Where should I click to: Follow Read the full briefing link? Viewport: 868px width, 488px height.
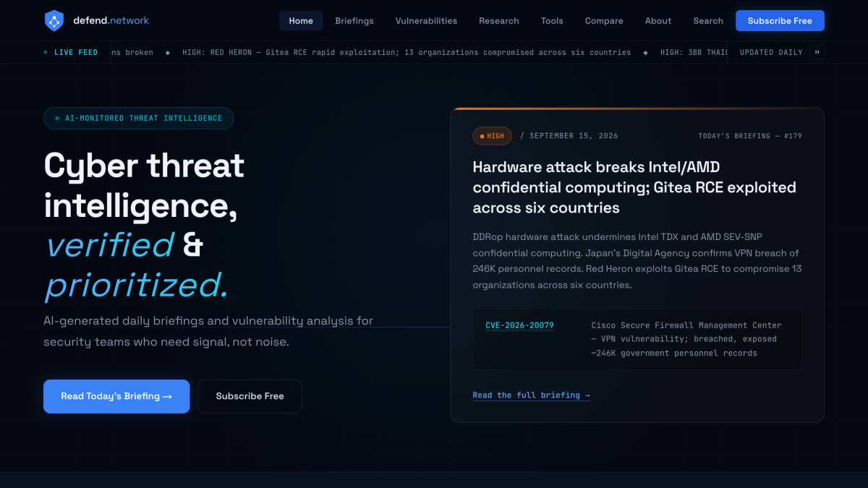(531, 395)
